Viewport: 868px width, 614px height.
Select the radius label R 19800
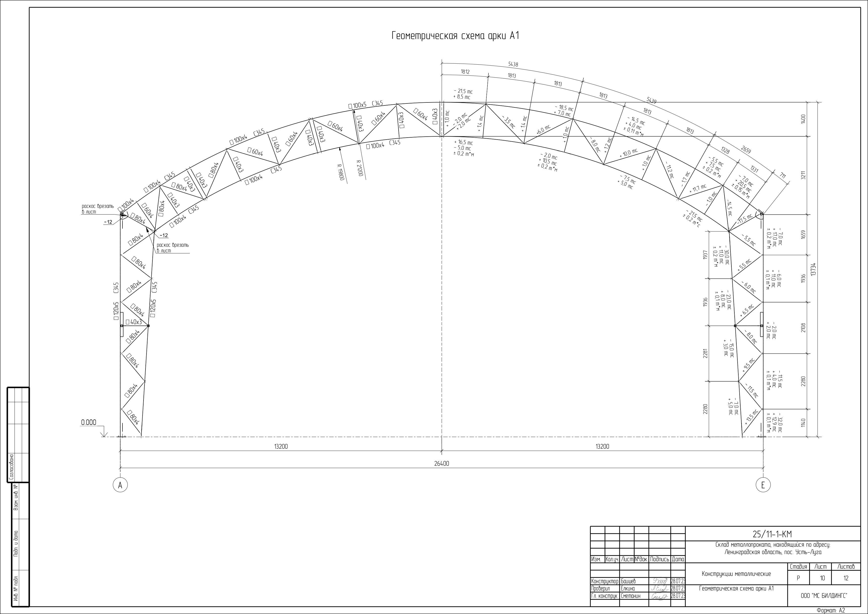(x=341, y=172)
